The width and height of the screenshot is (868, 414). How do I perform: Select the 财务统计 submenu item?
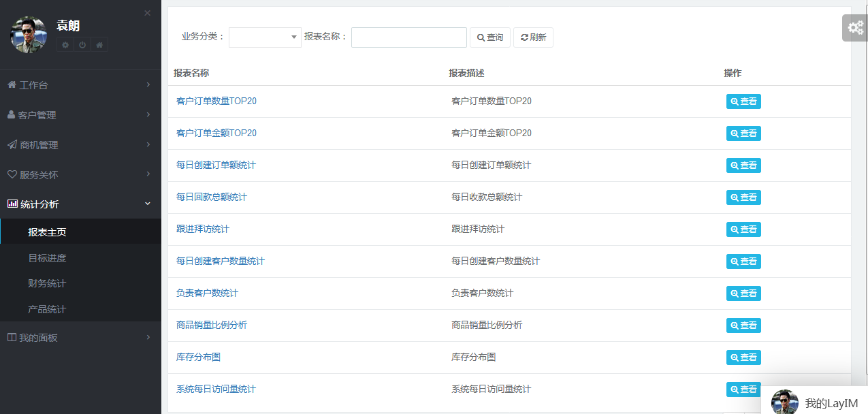pos(47,283)
